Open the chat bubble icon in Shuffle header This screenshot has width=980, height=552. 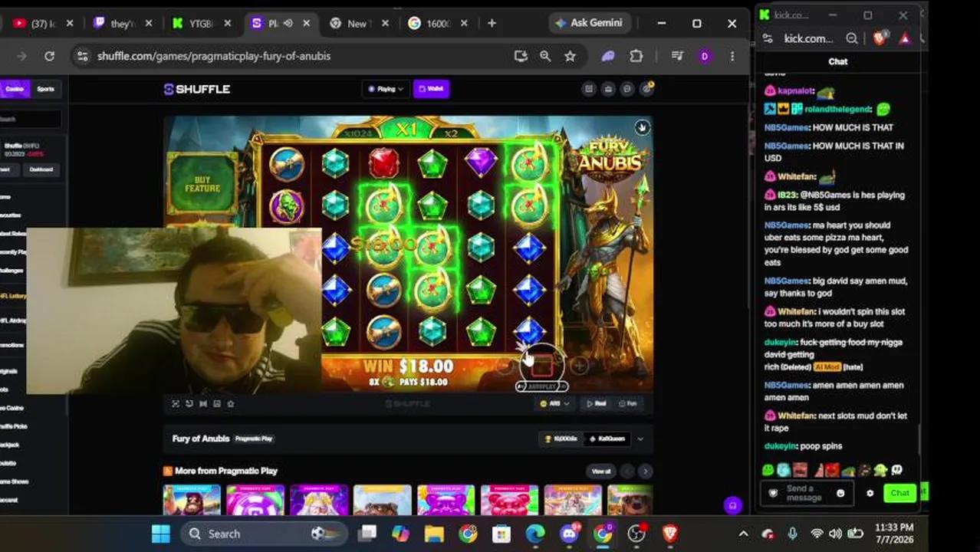(x=627, y=89)
